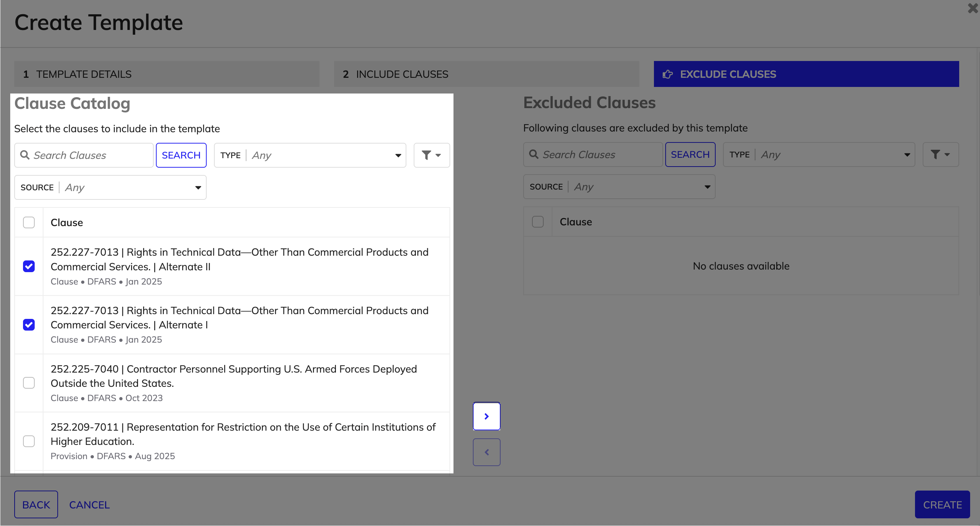This screenshot has height=526, width=980.
Task: Click the CANCEL link
Action: click(x=89, y=505)
